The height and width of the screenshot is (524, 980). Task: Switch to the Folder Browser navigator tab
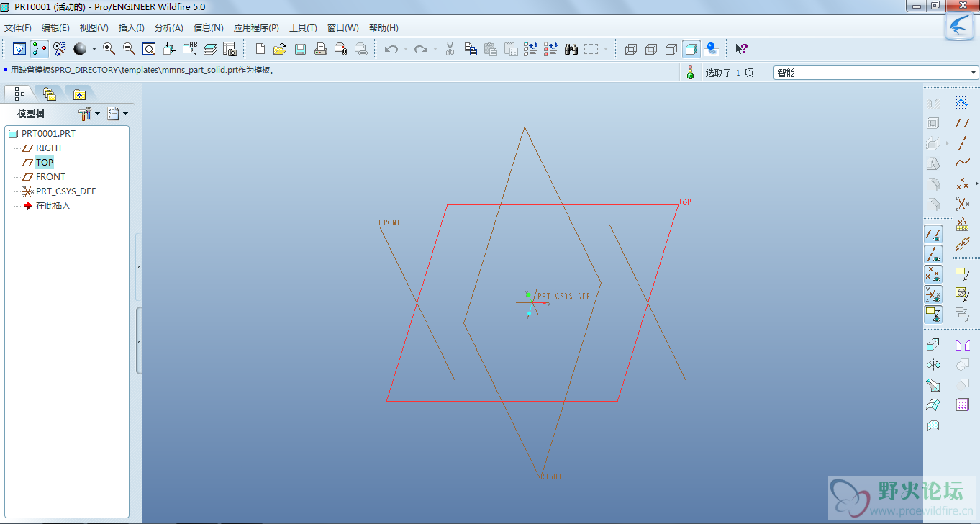pos(49,94)
